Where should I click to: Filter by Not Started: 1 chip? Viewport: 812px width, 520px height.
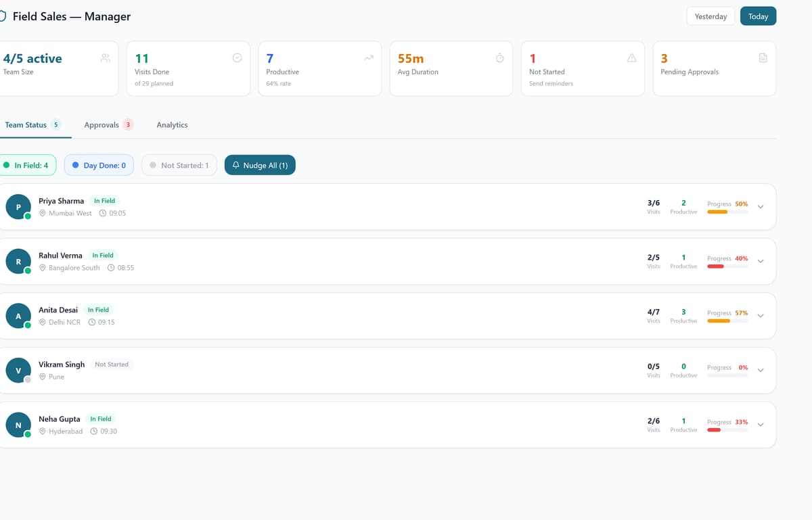[179, 165]
